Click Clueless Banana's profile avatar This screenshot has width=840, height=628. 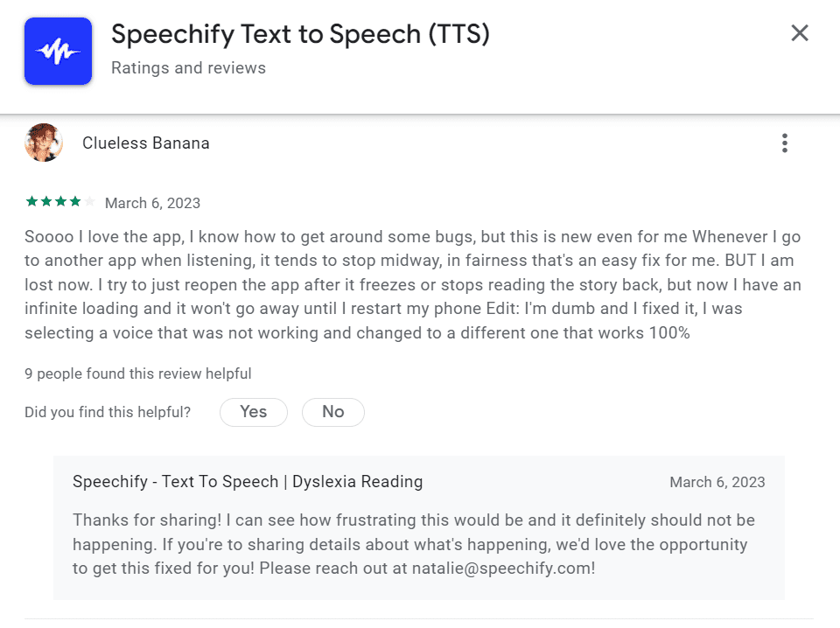[44, 143]
